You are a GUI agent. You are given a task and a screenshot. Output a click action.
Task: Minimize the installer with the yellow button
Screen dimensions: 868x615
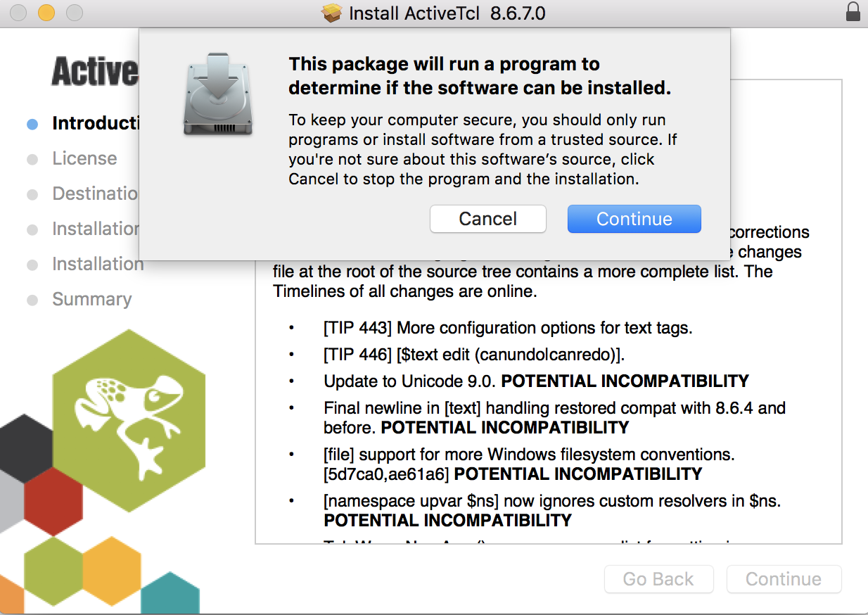(46, 13)
